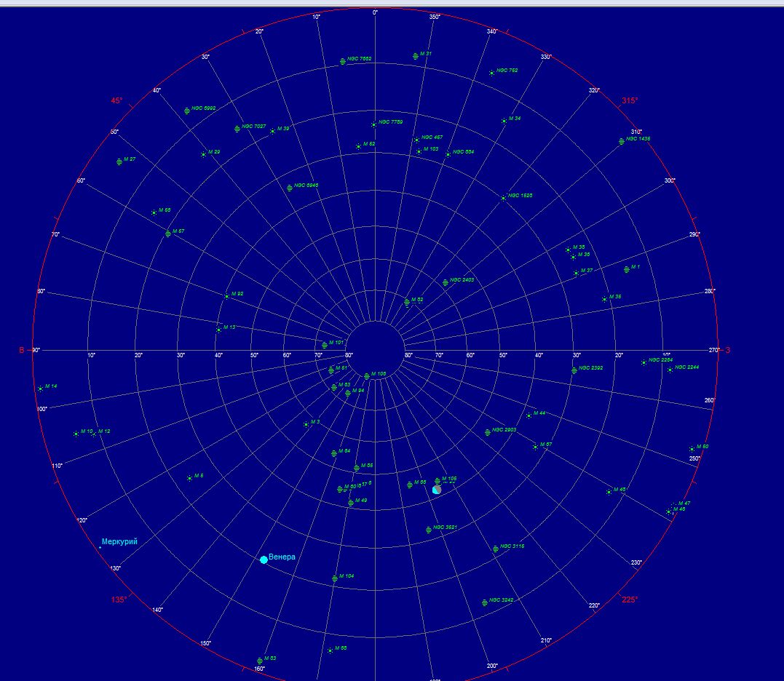
Task: Select the Mercury planet label
Action: pyautogui.click(x=119, y=541)
